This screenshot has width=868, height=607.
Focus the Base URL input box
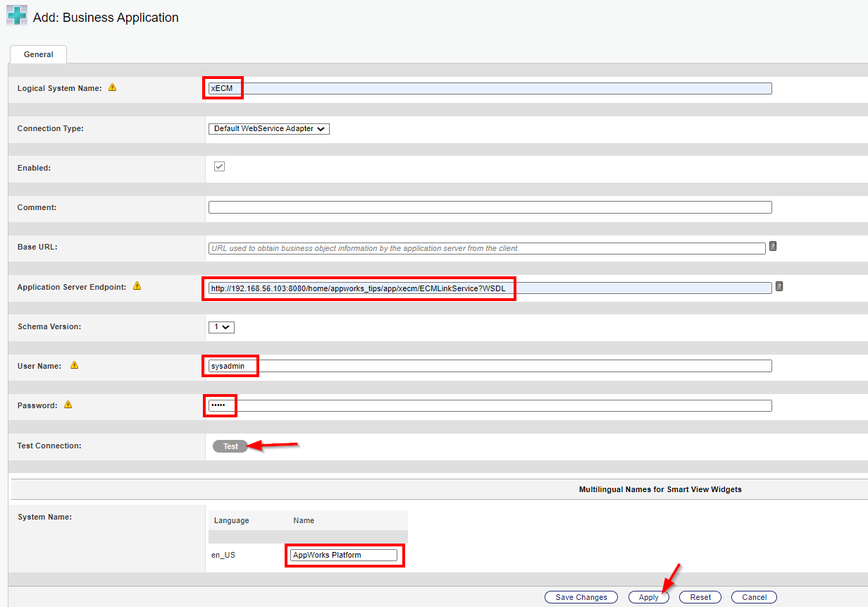click(486, 248)
